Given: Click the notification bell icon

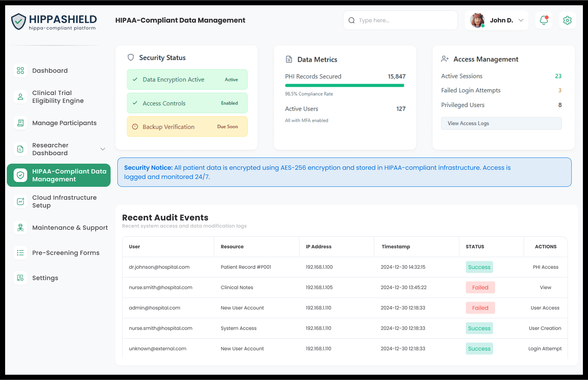Looking at the screenshot, I should (x=543, y=20).
